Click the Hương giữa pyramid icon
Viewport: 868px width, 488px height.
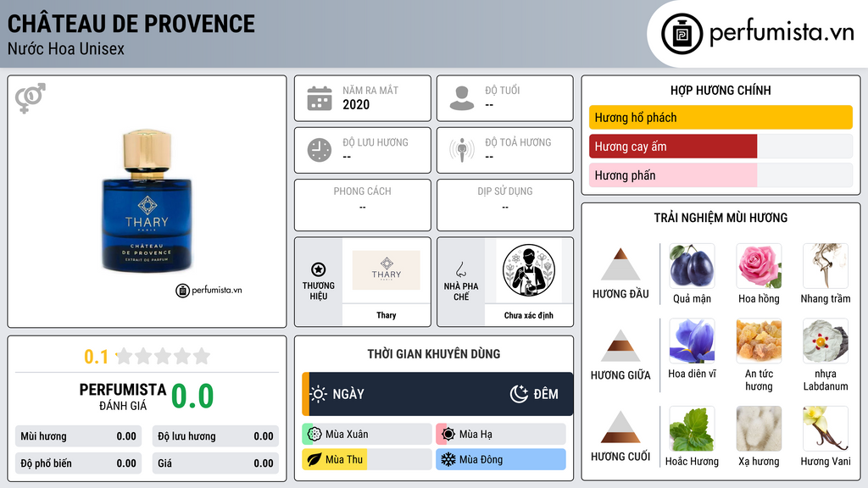[620, 346]
